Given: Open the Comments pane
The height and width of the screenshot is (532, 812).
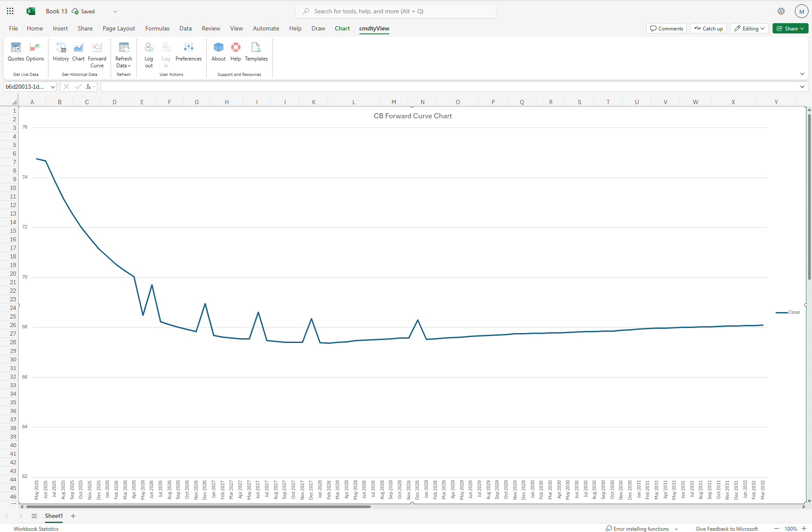Looking at the screenshot, I should [666, 28].
